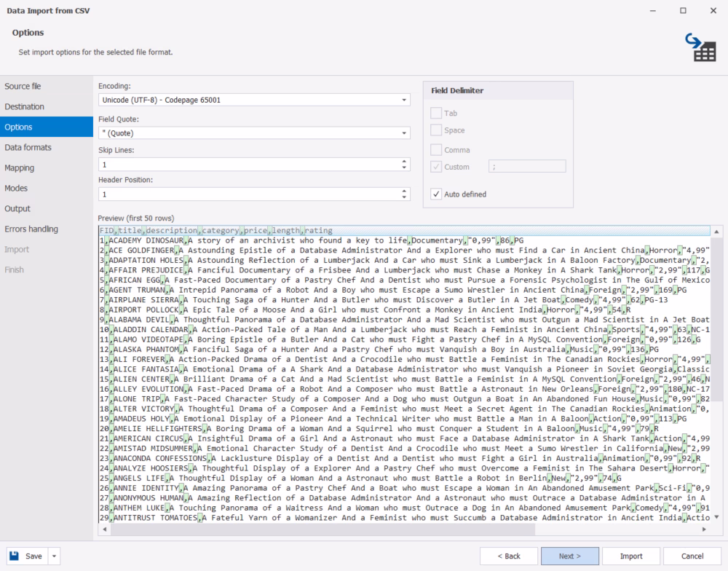Image resolution: width=728 pixels, height=571 pixels.
Task: Close the Data Import from CSV window
Action: 713,10
